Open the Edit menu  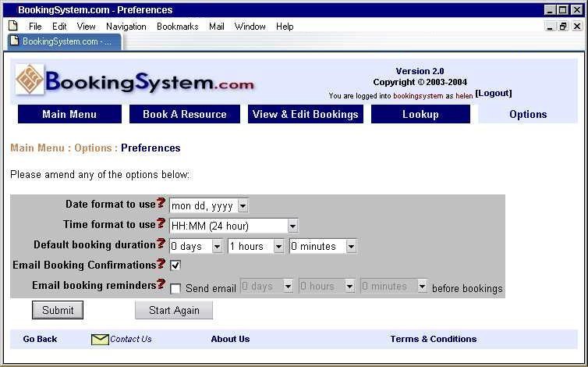tap(59, 27)
